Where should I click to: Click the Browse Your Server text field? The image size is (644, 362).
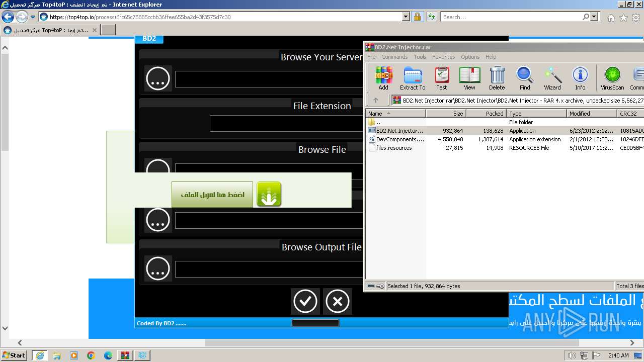pyautogui.click(x=269, y=79)
